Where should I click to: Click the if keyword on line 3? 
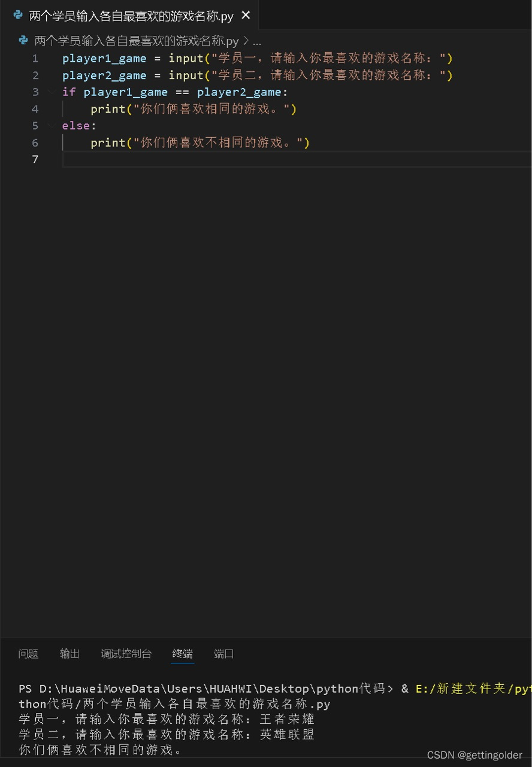point(69,92)
